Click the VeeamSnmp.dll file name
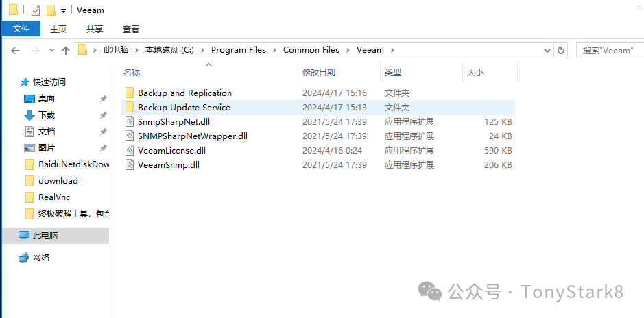The width and height of the screenshot is (644, 318). coord(169,165)
